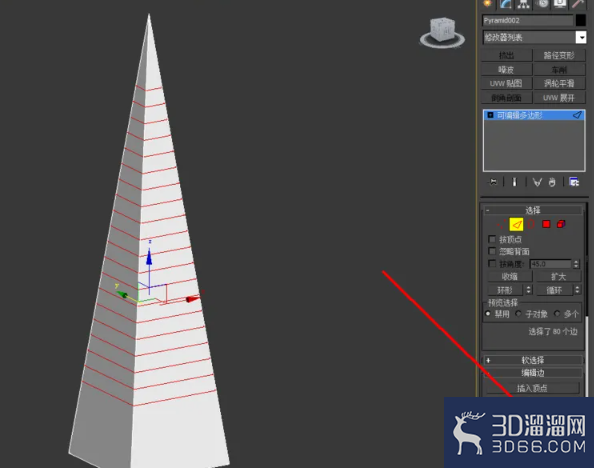
Task: Select Polygon sub-object level icon
Action: pos(546,224)
